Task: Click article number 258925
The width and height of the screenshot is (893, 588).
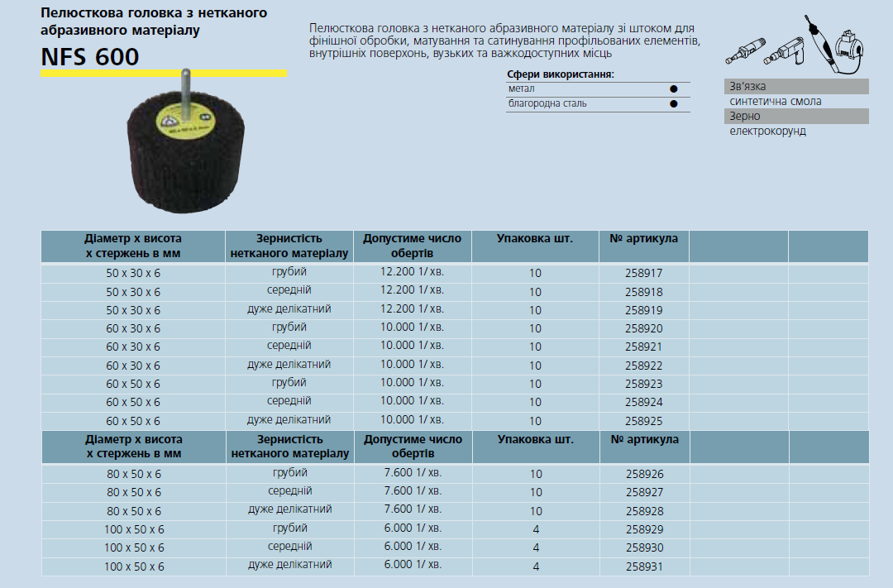Action: (643, 421)
